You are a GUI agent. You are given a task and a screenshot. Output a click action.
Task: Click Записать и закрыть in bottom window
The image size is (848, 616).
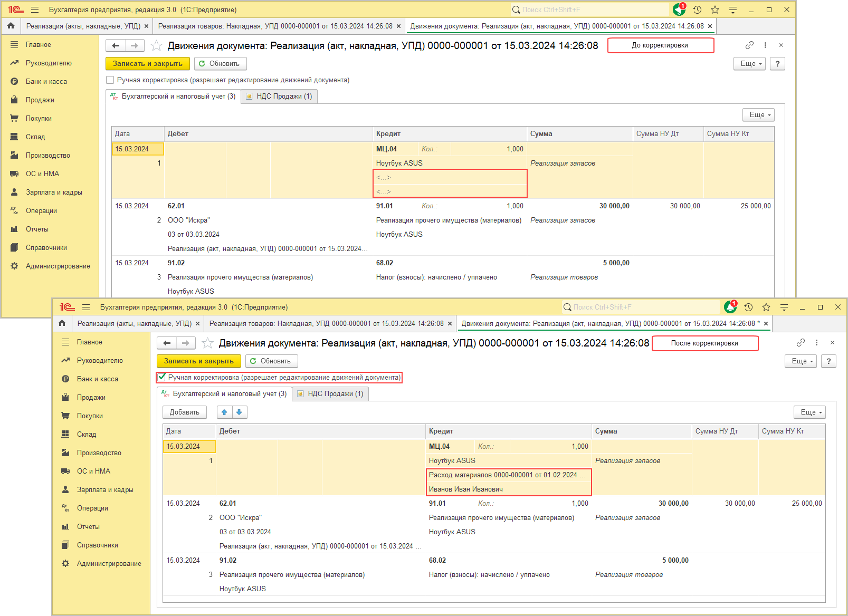click(x=199, y=361)
